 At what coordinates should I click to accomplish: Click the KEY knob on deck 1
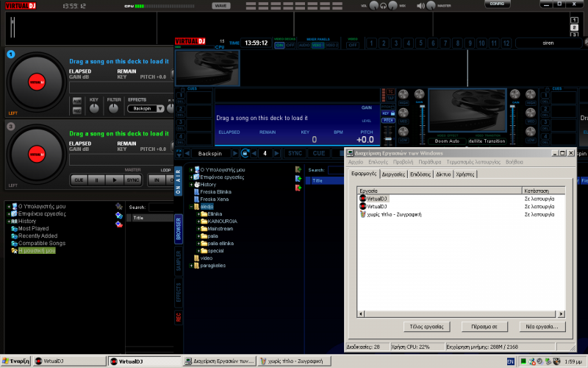pyautogui.click(x=94, y=108)
